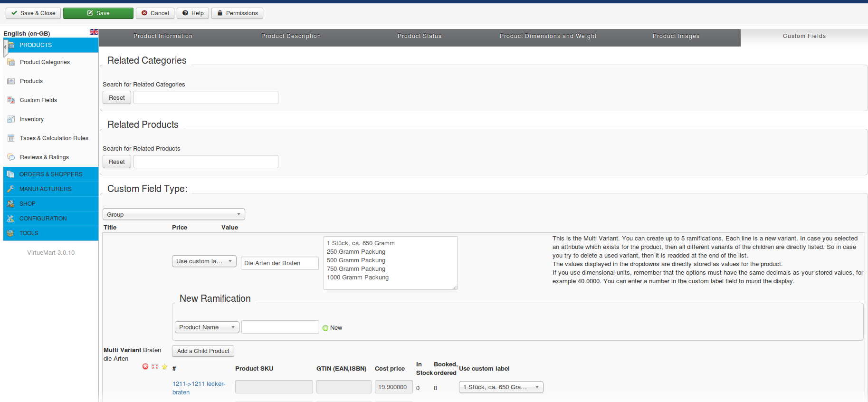Expand the ORDERS & SHOPPERS menu section

click(51, 174)
